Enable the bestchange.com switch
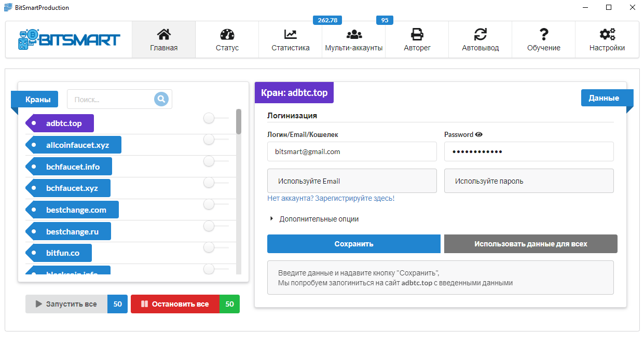644x346 pixels. (216, 204)
